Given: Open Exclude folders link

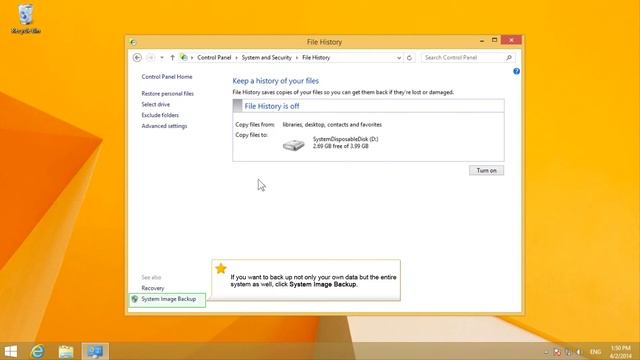Looking at the screenshot, I should [x=160, y=115].
